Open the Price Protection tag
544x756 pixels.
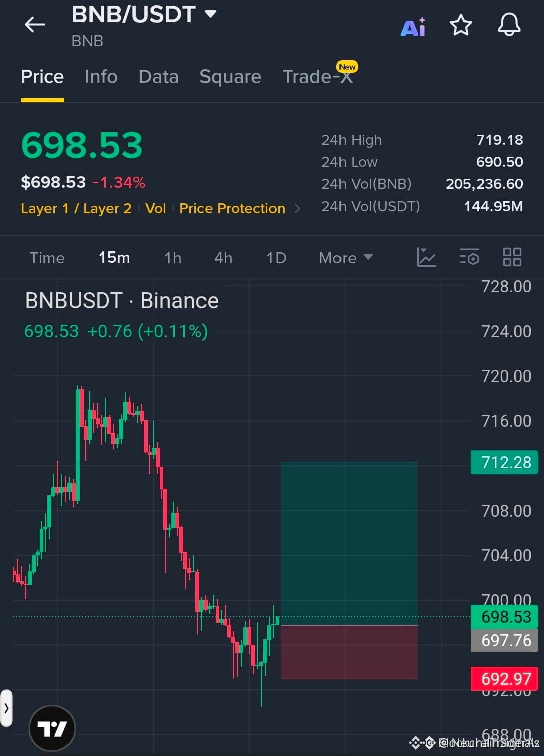tap(232, 208)
